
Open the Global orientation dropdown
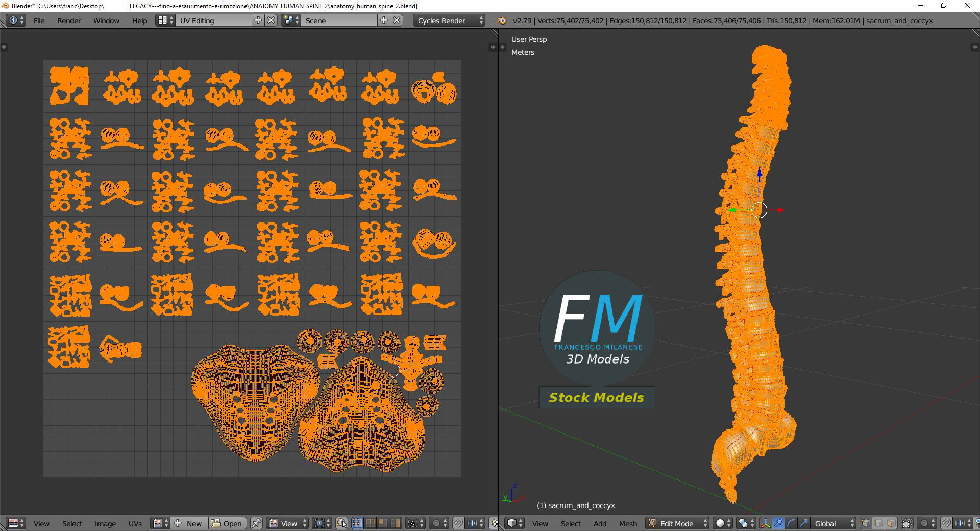(834, 523)
